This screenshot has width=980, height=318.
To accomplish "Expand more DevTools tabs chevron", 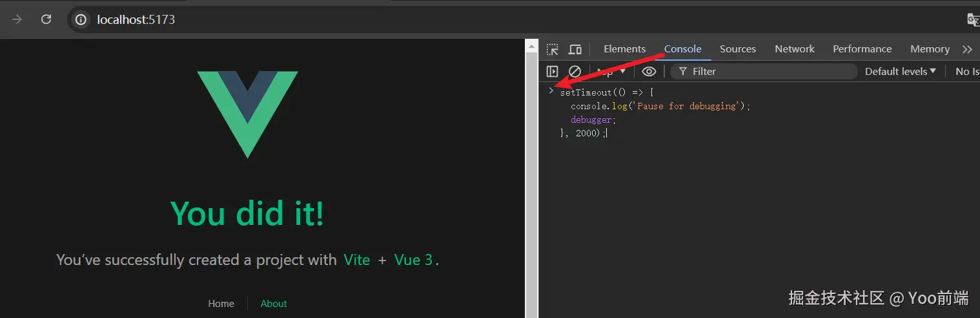I will (x=966, y=49).
